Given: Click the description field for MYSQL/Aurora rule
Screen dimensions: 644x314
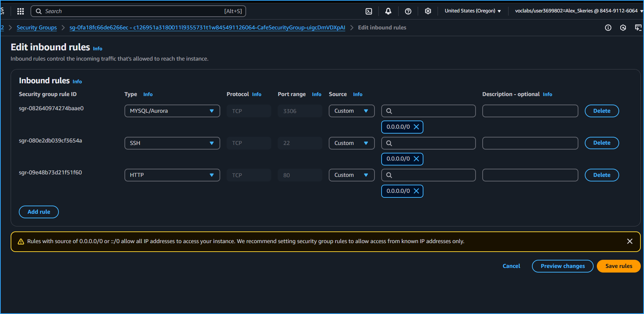Looking at the screenshot, I should [530, 111].
